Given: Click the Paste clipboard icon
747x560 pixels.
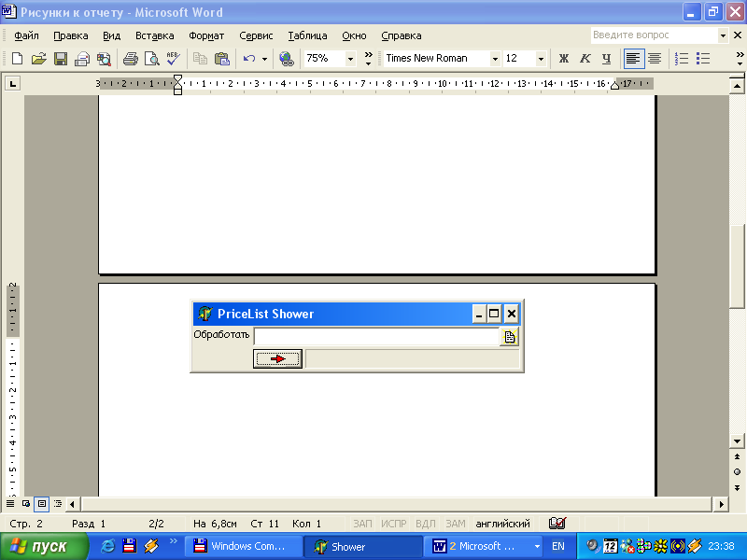Looking at the screenshot, I should [x=222, y=59].
